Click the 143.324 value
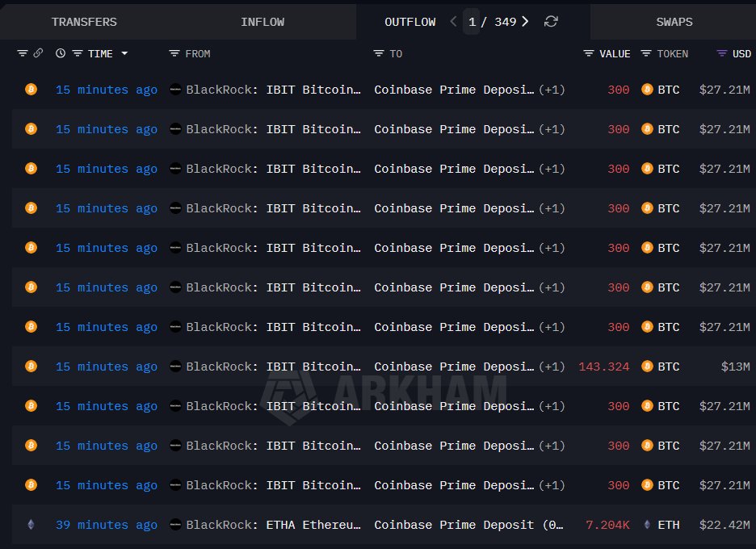This screenshot has width=756, height=549. [603, 367]
